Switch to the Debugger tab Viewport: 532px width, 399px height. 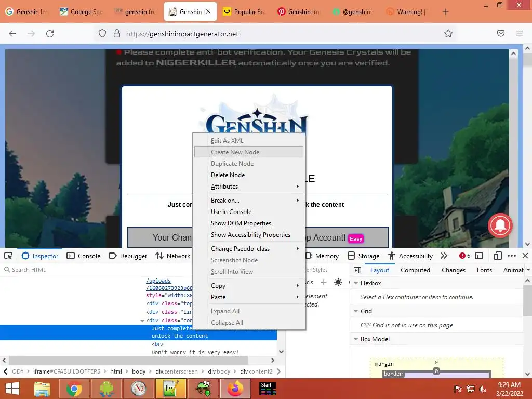(128, 256)
